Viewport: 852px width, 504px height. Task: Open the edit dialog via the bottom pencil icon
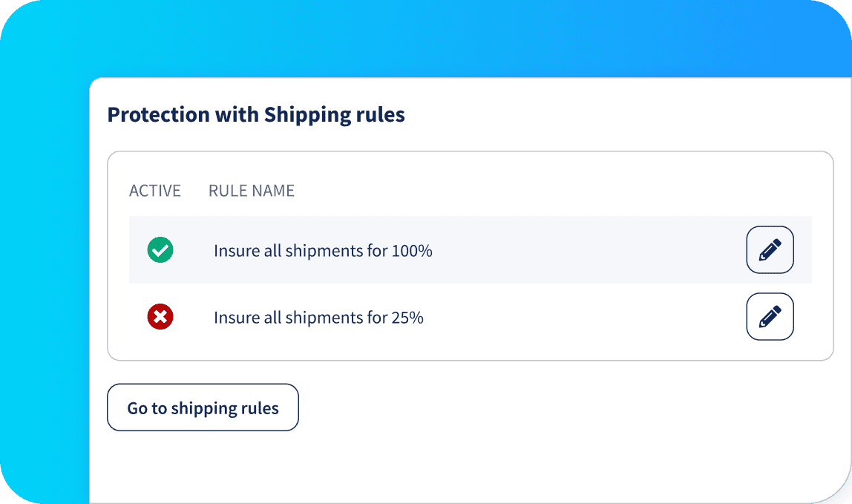770,317
